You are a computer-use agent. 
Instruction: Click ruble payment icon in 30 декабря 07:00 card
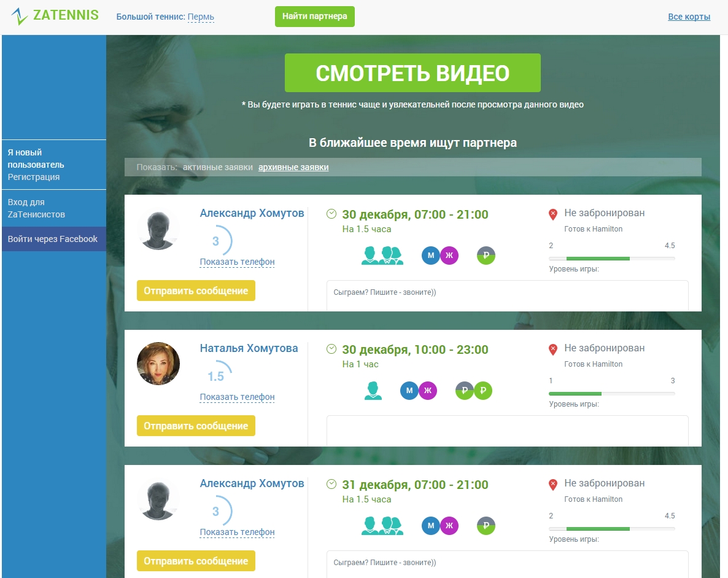click(486, 256)
